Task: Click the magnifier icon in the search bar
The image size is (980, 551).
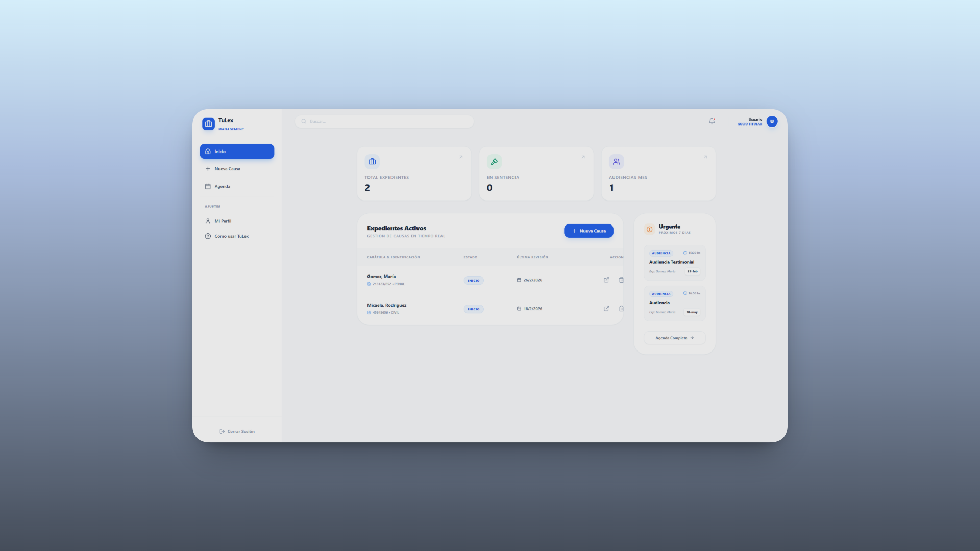Action: pyautogui.click(x=304, y=121)
